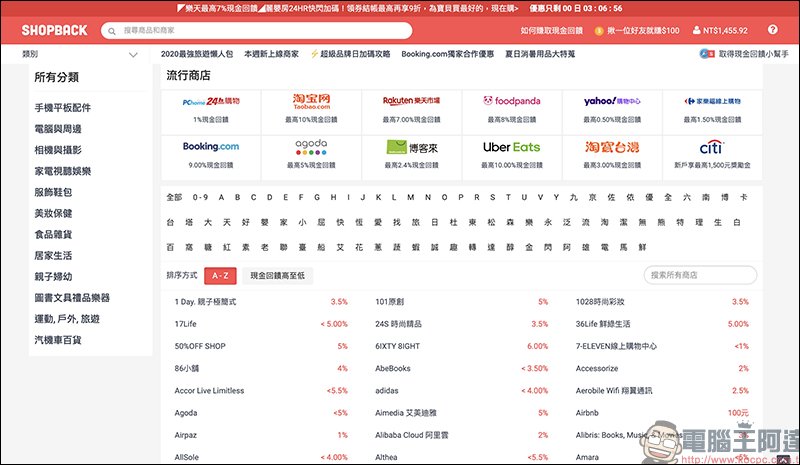Open the Yahoo shopping store logo
The image size is (800, 465).
coord(612,101)
